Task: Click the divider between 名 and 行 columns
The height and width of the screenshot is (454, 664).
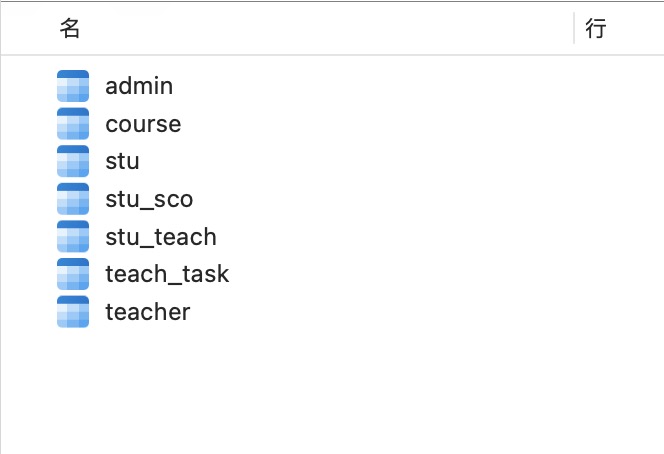Action: click(x=574, y=28)
